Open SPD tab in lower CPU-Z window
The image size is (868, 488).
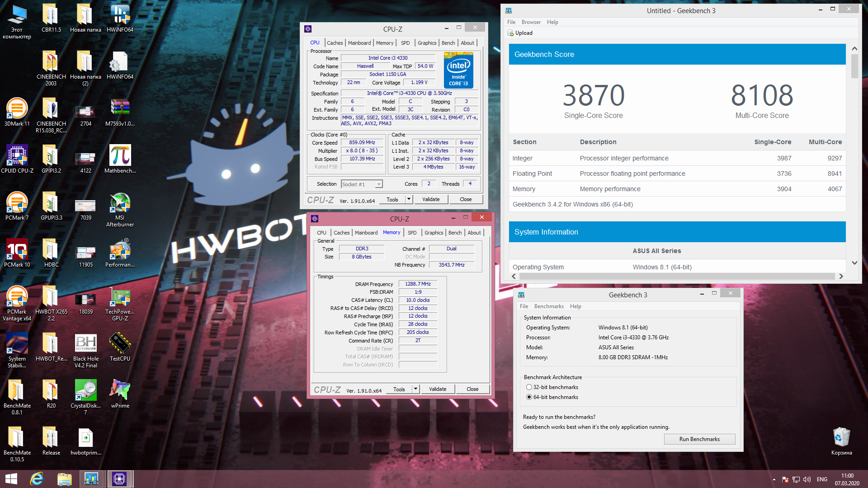(x=412, y=233)
